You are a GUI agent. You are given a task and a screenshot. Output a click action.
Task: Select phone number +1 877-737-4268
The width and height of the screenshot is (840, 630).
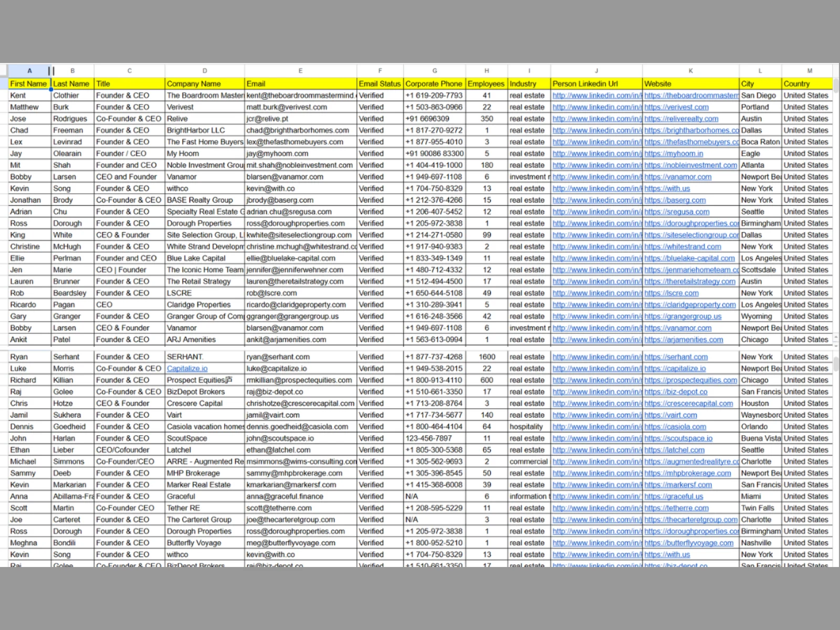tap(434, 357)
